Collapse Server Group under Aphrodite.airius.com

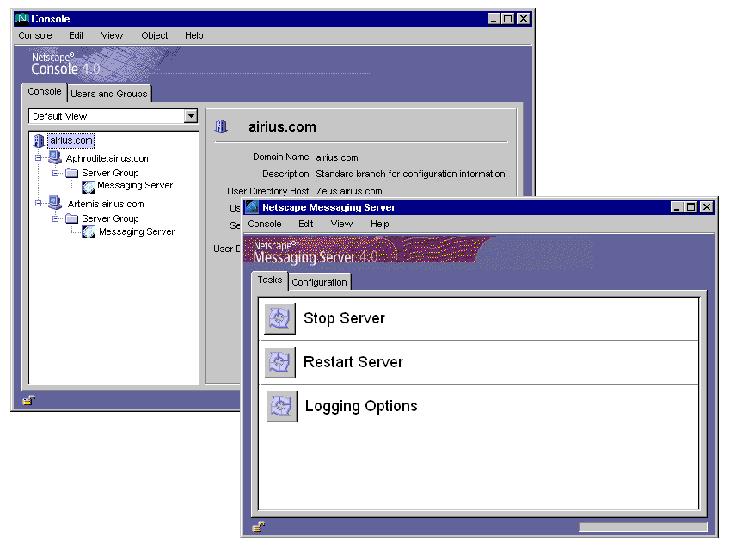click(55, 173)
